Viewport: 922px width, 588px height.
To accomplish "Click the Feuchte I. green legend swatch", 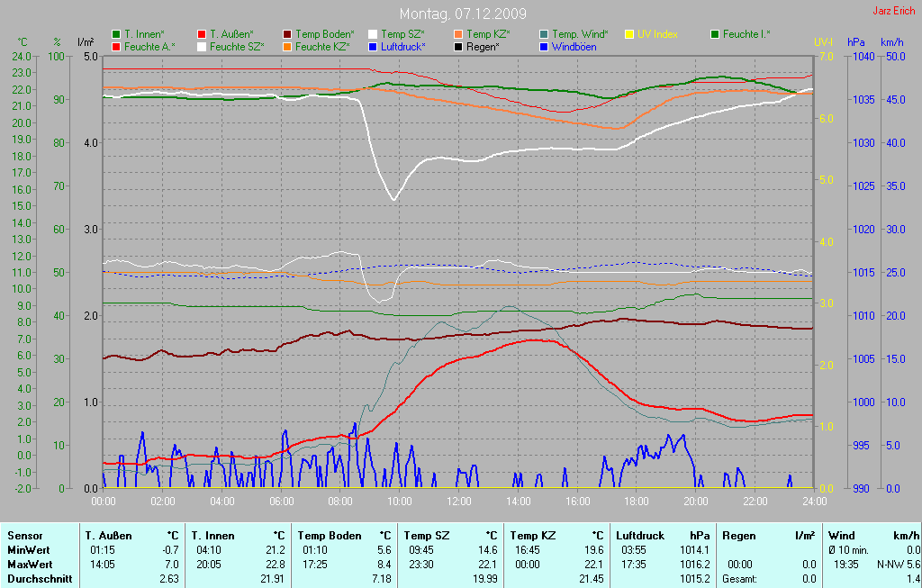I will click(714, 35).
